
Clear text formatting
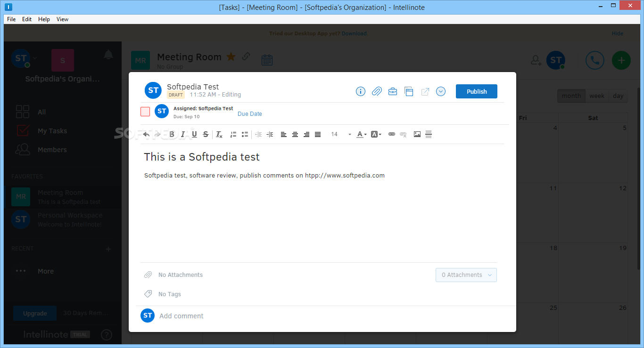tap(219, 135)
